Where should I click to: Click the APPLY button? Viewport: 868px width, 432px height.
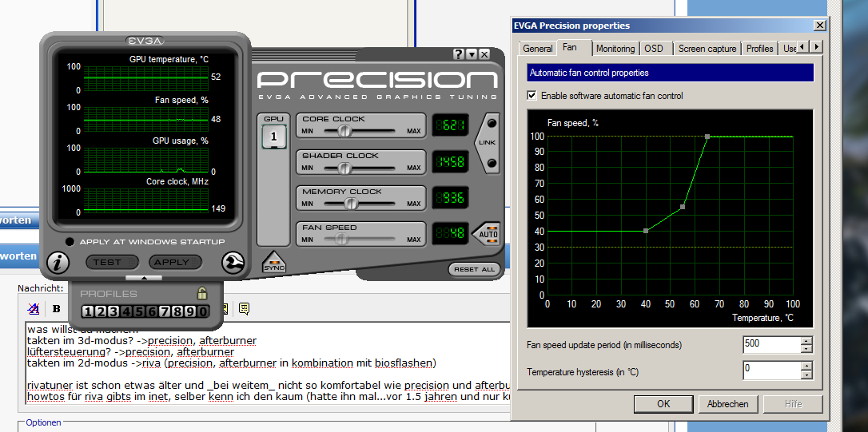click(x=176, y=262)
